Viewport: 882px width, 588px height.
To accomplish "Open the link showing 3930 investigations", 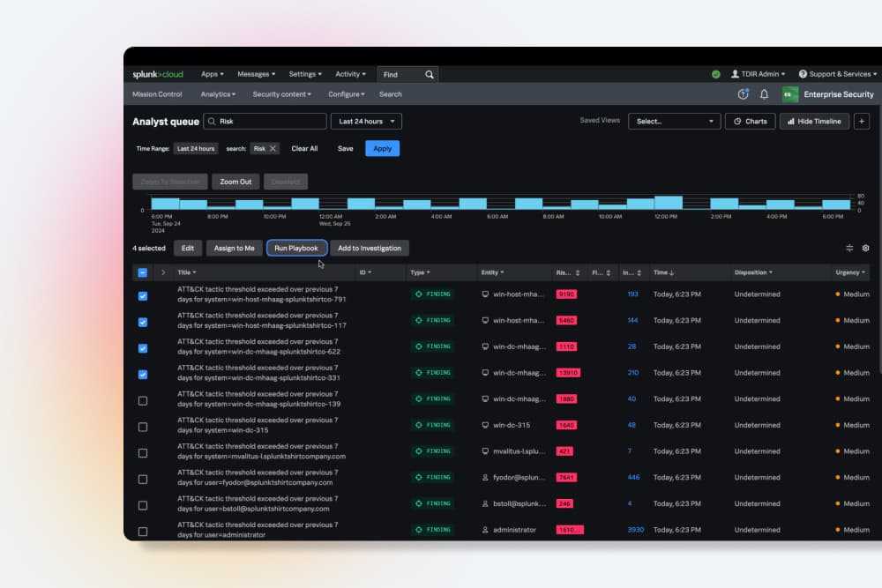I will point(637,529).
